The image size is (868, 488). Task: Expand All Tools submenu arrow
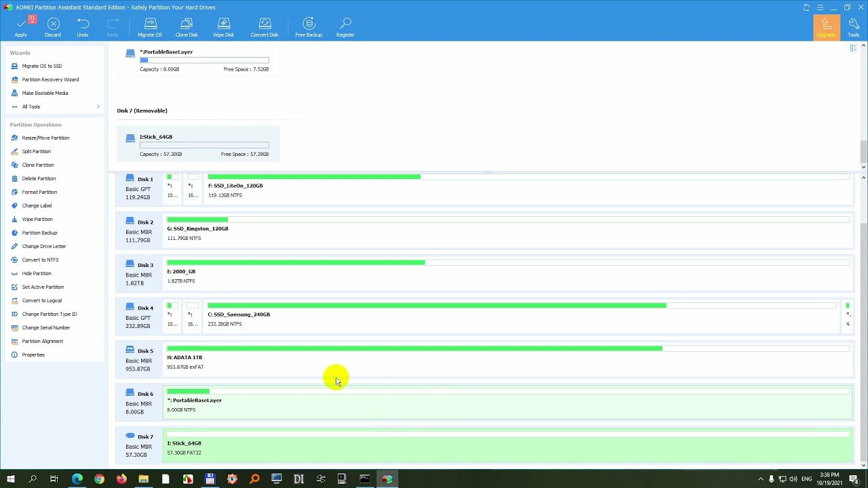[x=98, y=106]
